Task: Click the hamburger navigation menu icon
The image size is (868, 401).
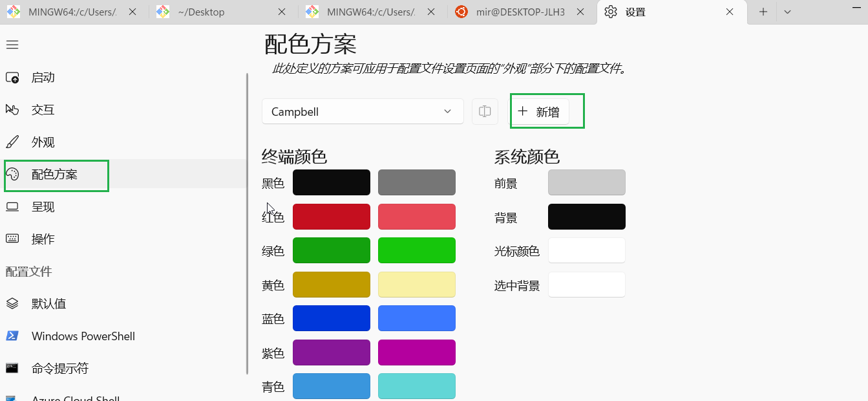Action: tap(12, 45)
